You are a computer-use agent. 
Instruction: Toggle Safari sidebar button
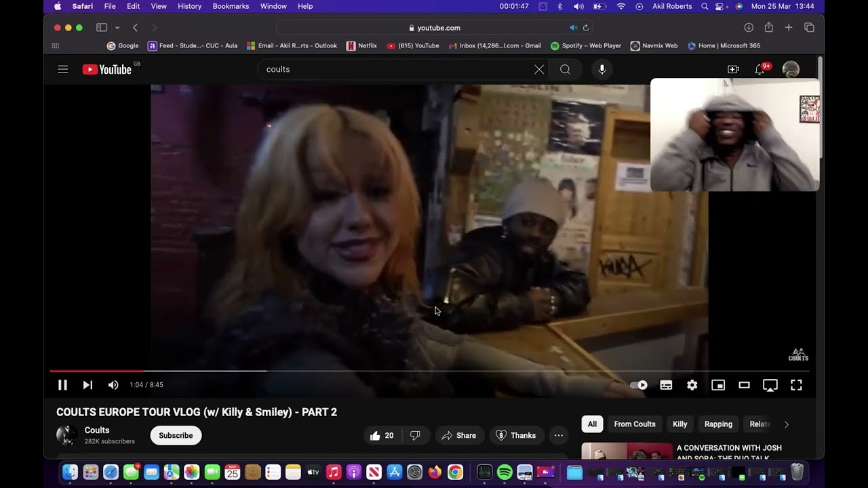coord(102,28)
